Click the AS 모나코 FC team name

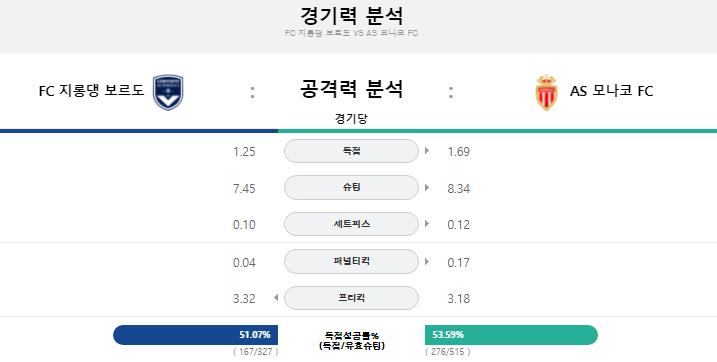[x=611, y=91]
